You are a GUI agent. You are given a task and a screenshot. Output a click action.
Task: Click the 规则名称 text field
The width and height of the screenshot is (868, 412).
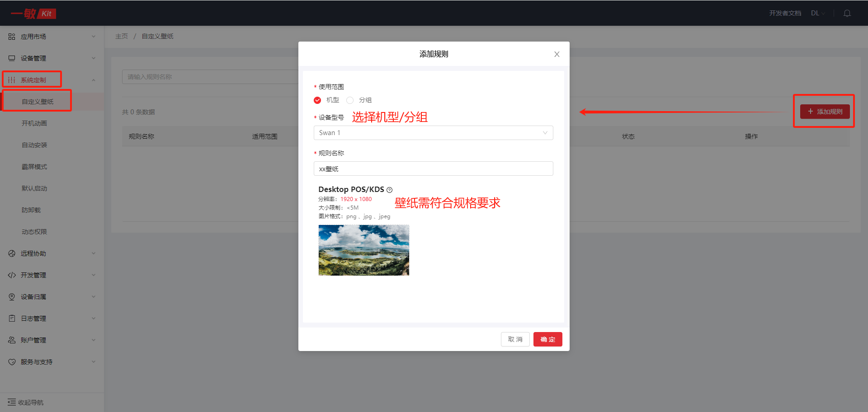point(433,169)
